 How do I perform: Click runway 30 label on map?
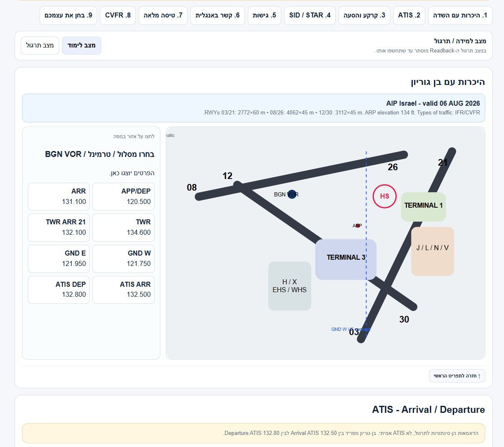tap(404, 319)
